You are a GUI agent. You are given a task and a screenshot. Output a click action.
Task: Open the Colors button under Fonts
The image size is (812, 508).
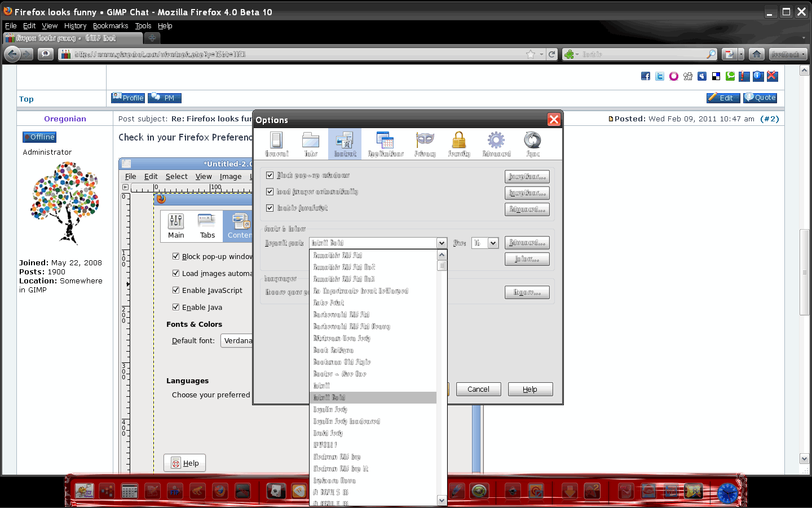coord(527,259)
